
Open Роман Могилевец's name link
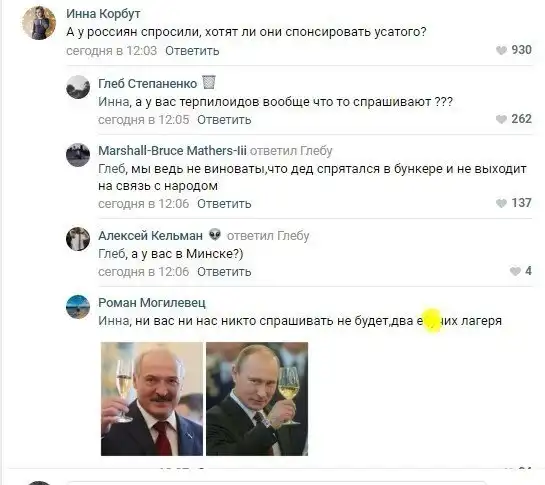(152, 302)
